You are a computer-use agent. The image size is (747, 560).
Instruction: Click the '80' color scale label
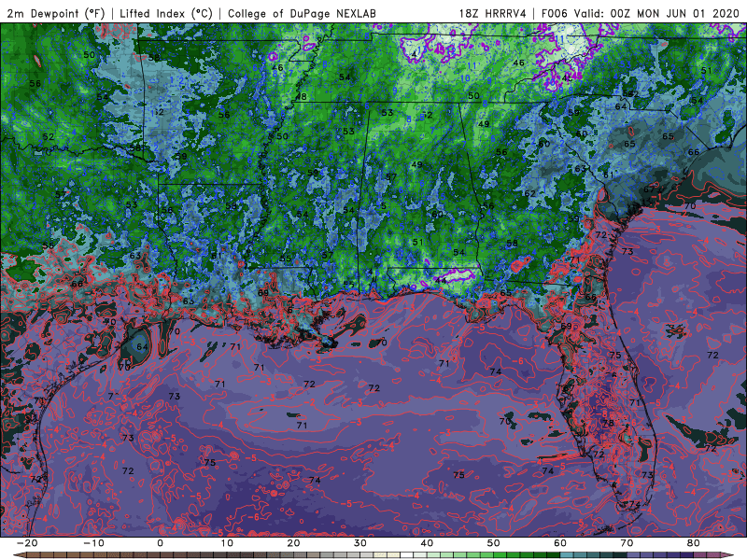coord(694,543)
